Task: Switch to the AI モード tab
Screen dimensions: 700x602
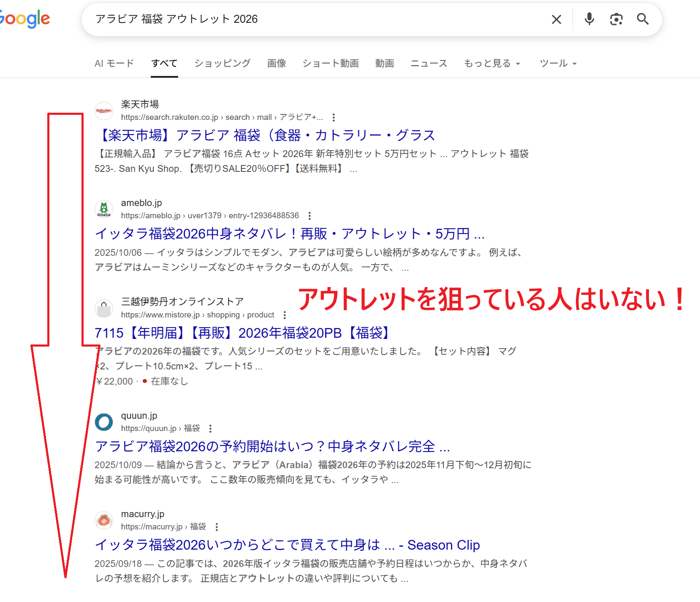Action: [114, 63]
